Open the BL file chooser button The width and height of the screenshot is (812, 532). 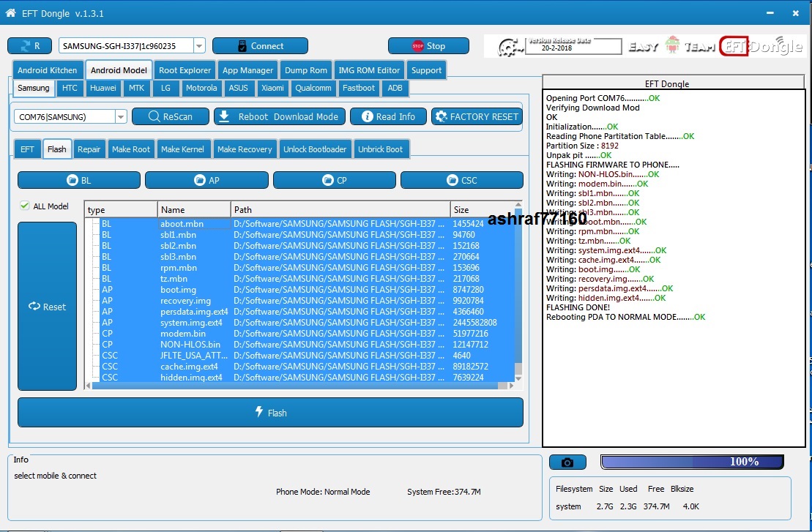point(79,180)
